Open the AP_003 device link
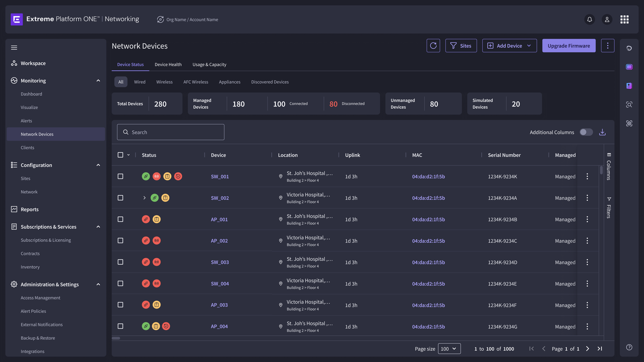 point(219,305)
